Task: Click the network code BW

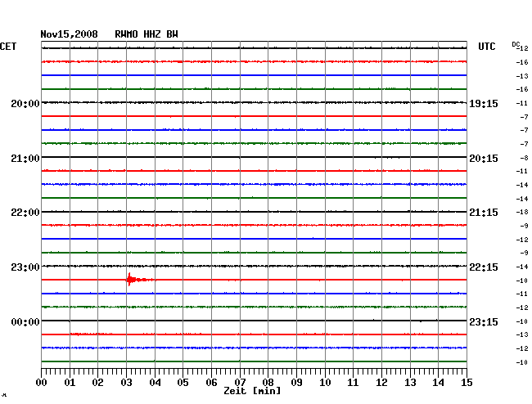Action: (172, 34)
